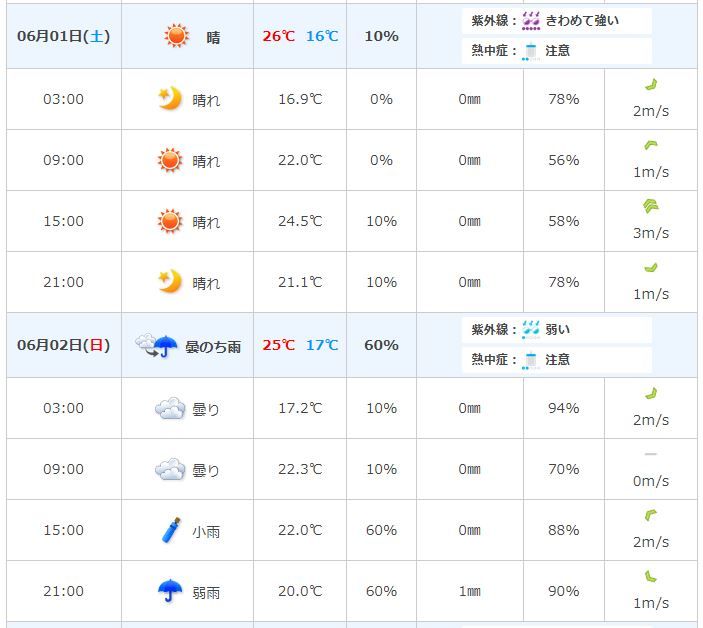The height and width of the screenshot is (628, 703).
Task: Click the 60% rain chance for June 2
Action: click(382, 345)
